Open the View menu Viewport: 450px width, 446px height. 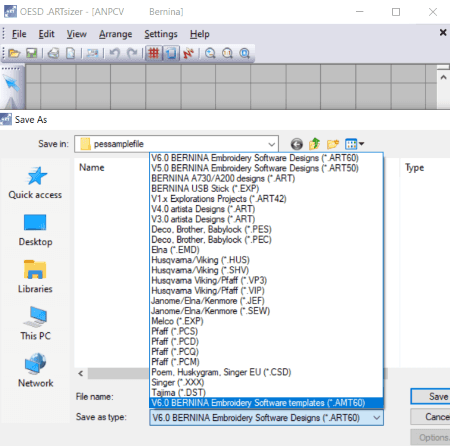(x=76, y=34)
